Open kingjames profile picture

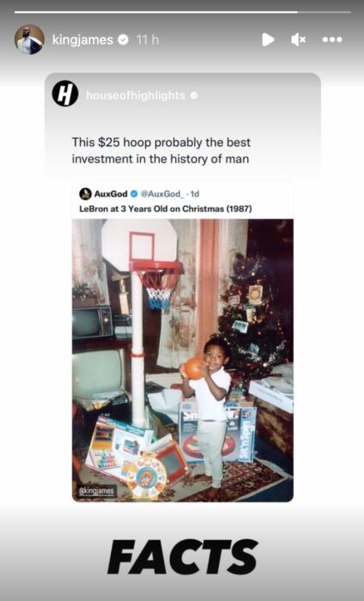tap(29, 39)
